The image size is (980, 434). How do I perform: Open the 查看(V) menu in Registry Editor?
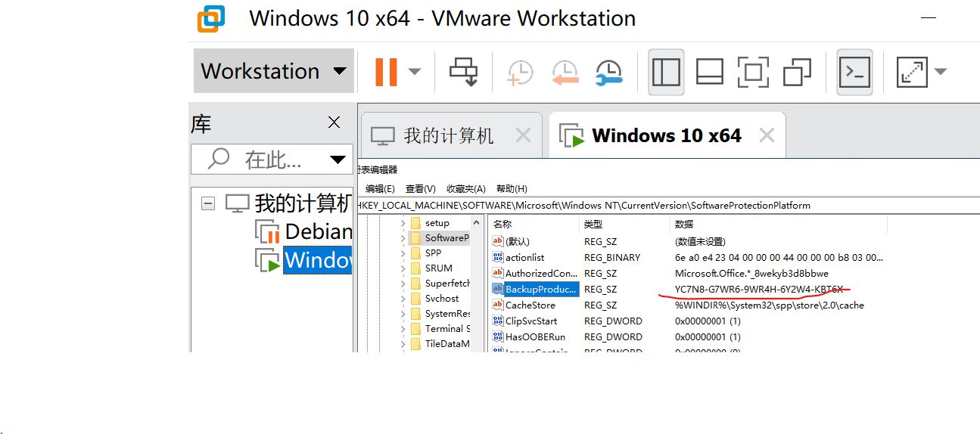(x=421, y=189)
